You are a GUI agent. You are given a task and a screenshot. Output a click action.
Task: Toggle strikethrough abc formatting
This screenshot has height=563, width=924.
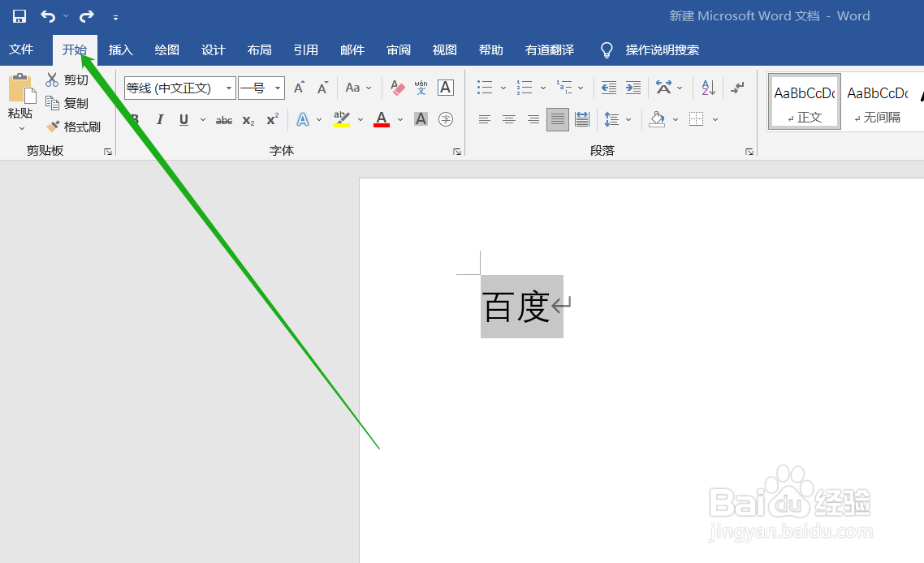click(224, 120)
